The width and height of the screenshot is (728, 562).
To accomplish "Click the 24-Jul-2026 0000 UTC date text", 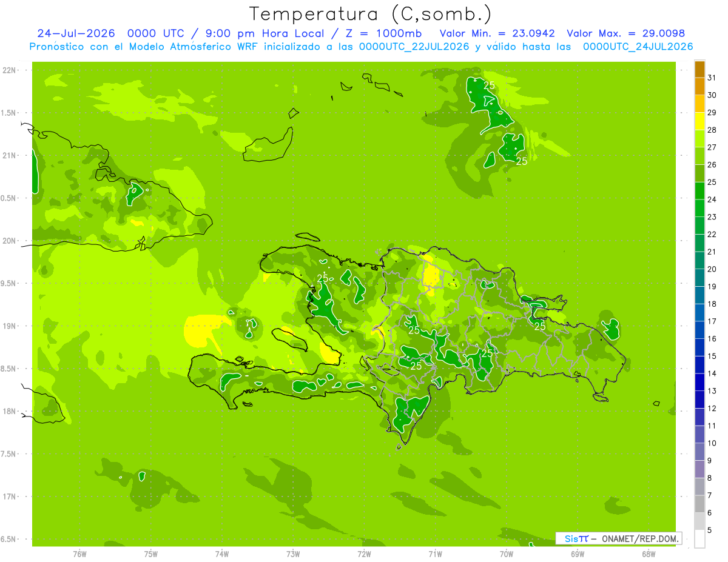I will click(x=111, y=33).
